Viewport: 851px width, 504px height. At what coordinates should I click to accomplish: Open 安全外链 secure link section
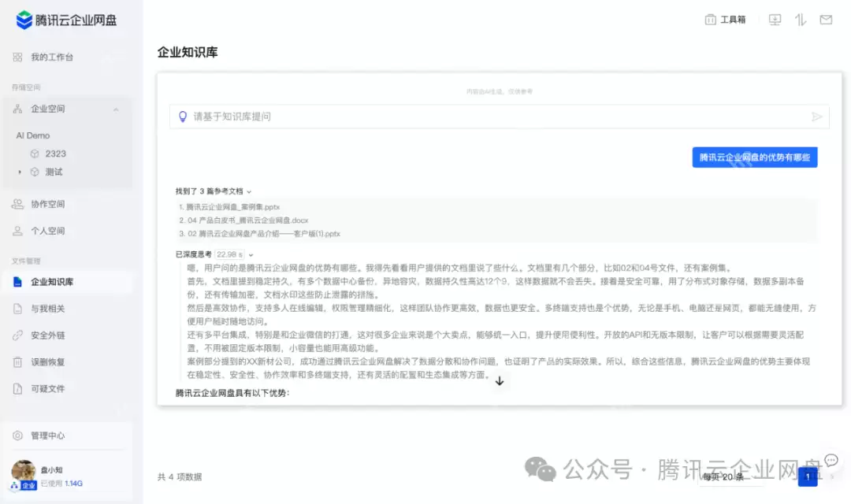(x=50, y=336)
